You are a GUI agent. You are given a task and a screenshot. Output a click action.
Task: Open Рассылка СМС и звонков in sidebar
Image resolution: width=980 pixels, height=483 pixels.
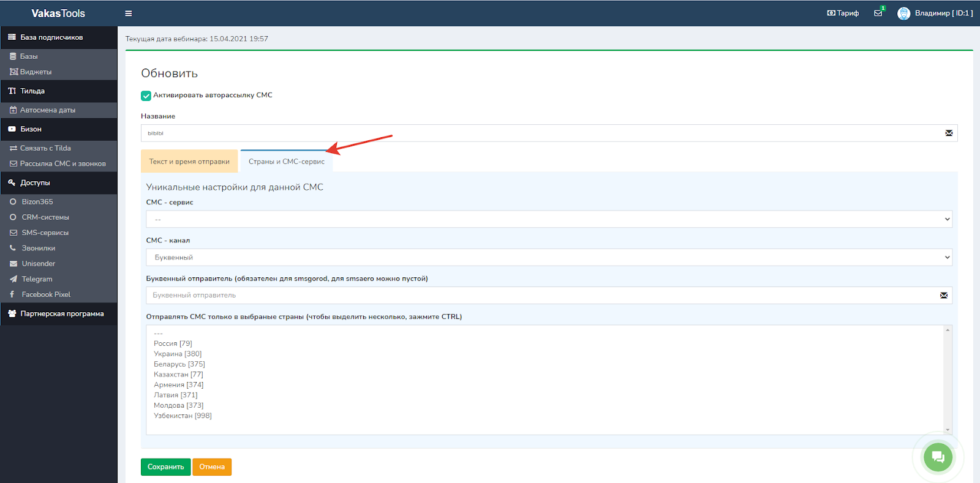[62, 164]
